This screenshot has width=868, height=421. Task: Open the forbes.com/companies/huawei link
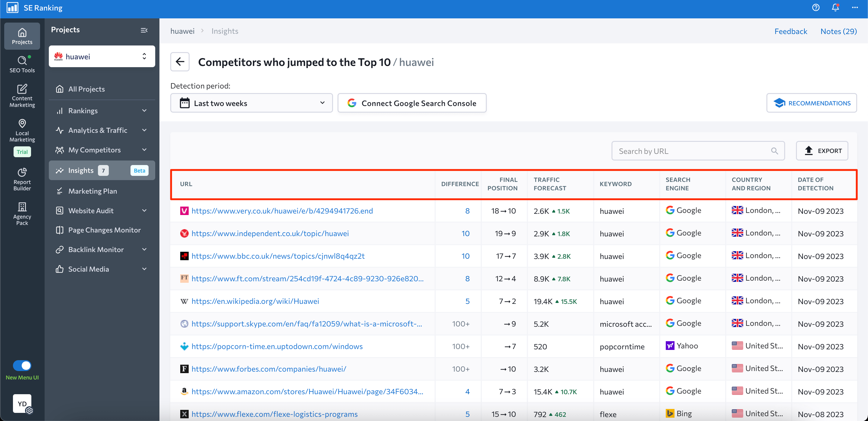269,369
